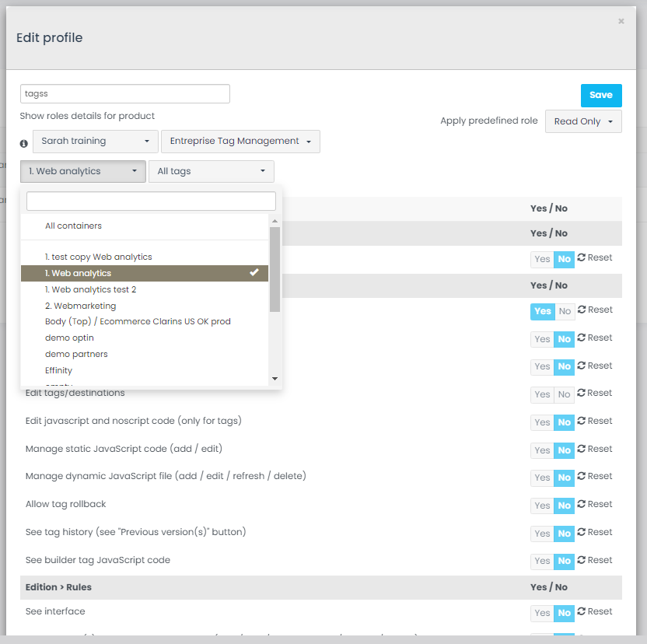Screen dimensions: 647x644
Task: Expand the Entreprise Tag Management dropdown
Action: tap(240, 142)
